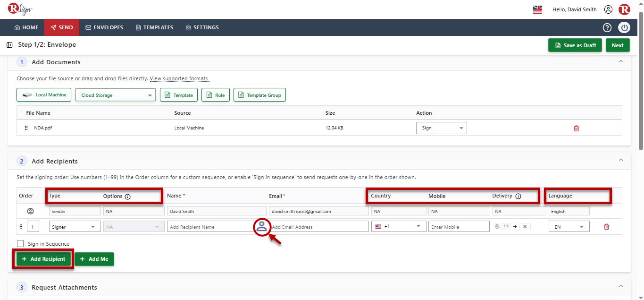
Task: Open the Signer type dropdown
Action: [75, 227]
